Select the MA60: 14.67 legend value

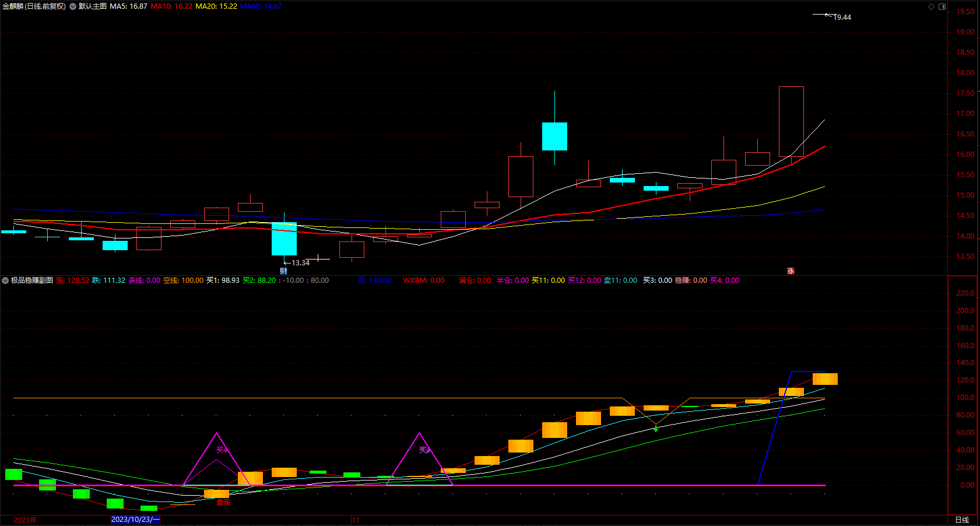pyautogui.click(x=261, y=6)
